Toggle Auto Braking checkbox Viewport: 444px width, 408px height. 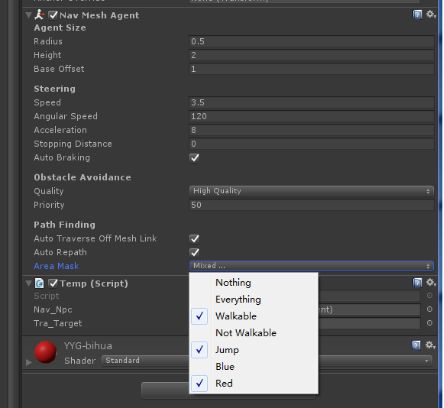pos(194,157)
